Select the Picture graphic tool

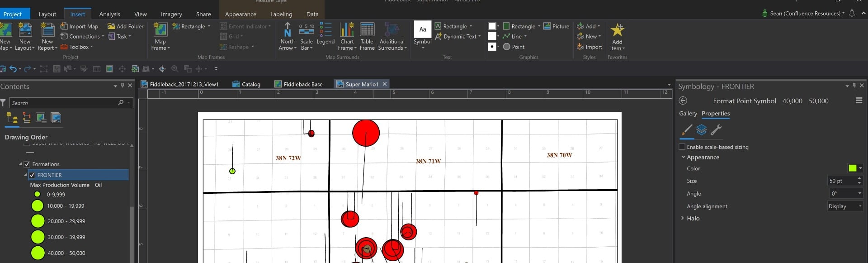point(556,26)
